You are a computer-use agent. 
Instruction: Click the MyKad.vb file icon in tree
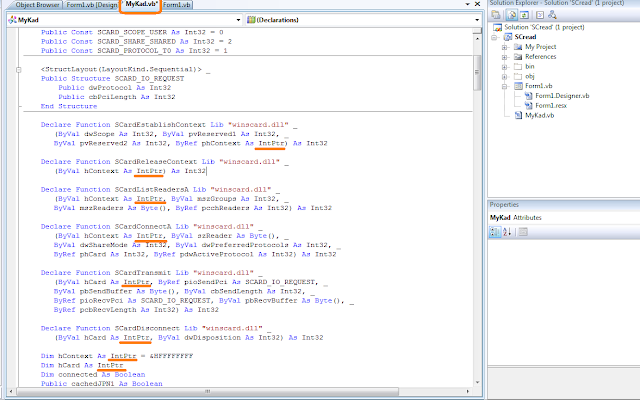click(518, 116)
